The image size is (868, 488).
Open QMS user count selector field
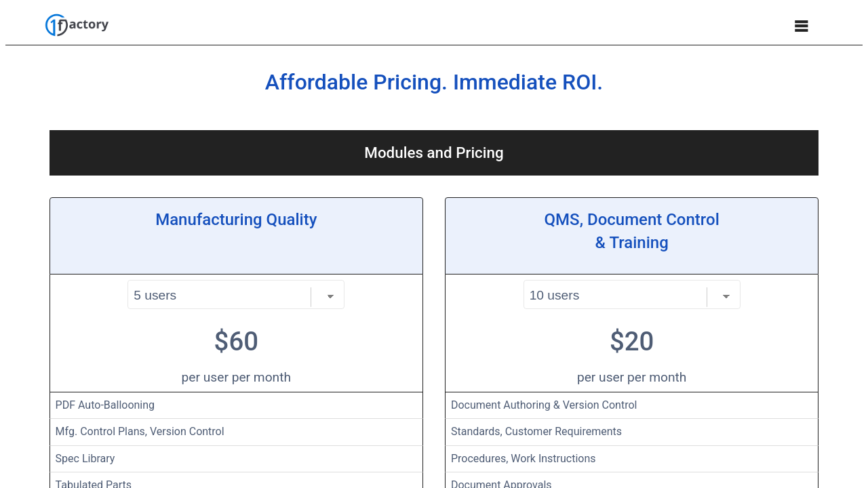pyautogui.click(x=614, y=296)
